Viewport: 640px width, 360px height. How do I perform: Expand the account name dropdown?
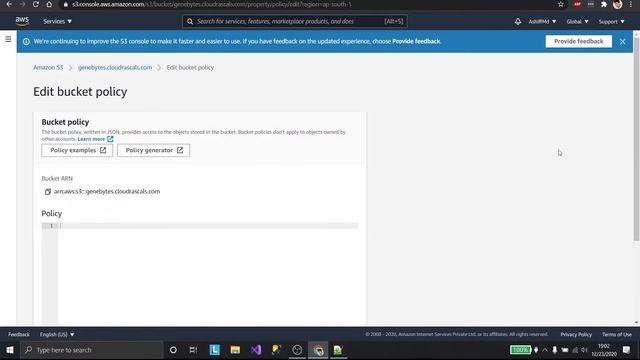[x=542, y=21]
